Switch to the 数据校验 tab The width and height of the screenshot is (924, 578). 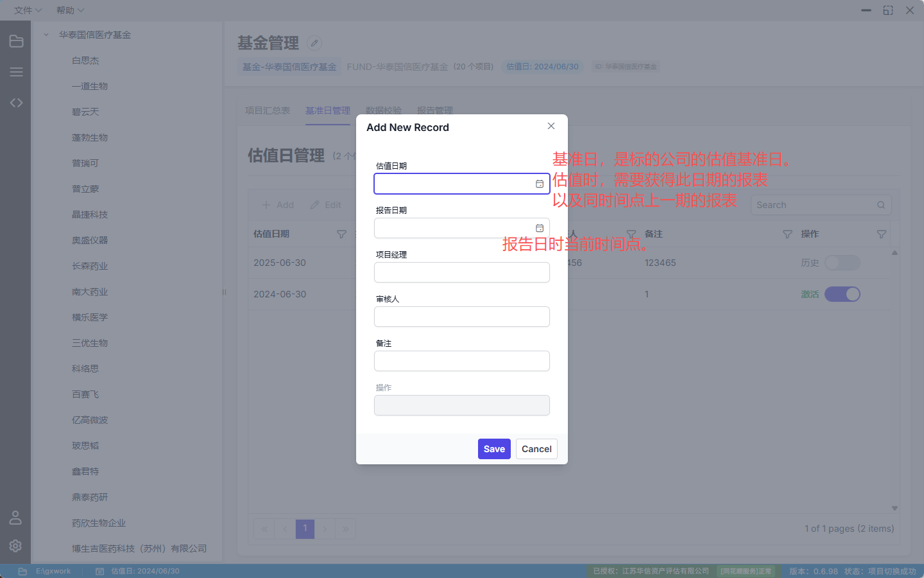[384, 110]
